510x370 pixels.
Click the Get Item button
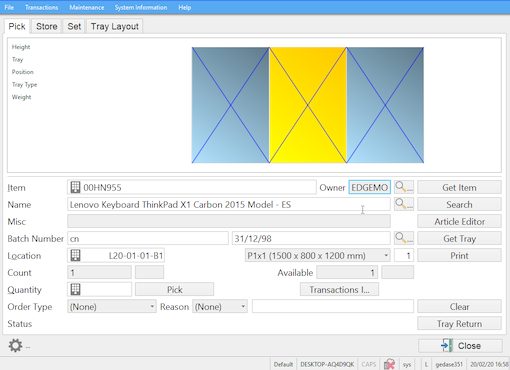459,187
